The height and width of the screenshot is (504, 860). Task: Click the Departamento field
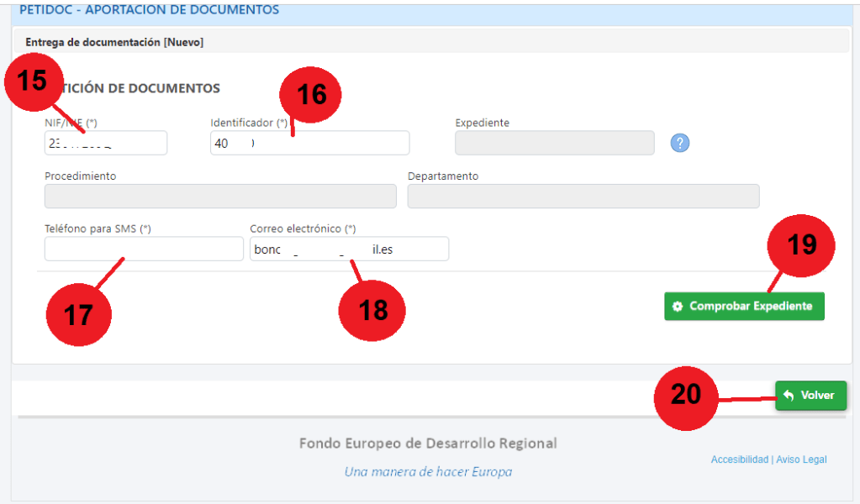pyautogui.click(x=583, y=197)
